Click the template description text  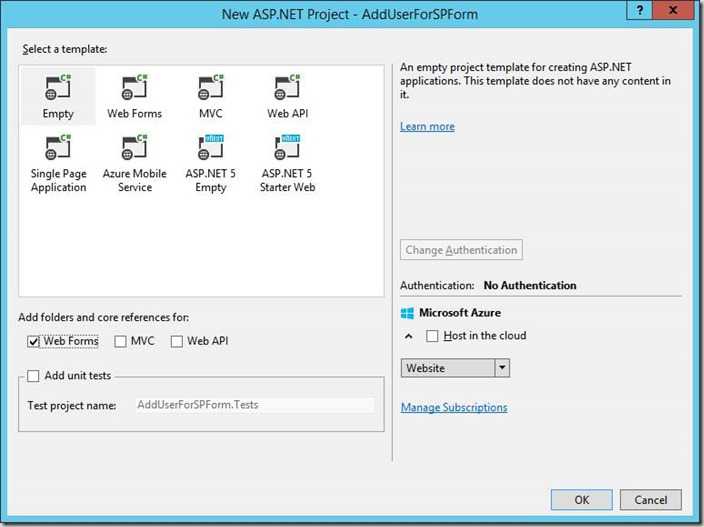pos(535,81)
